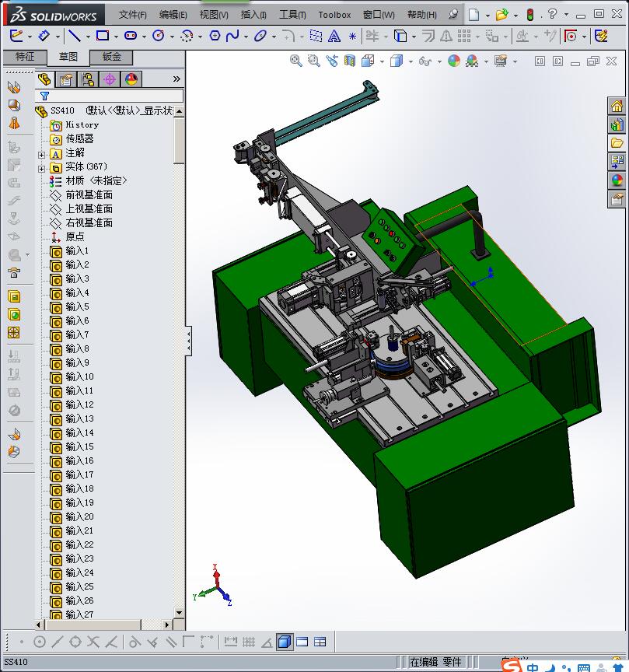
Task: Click the Rebuild traffic light icon
Action: pos(530,15)
